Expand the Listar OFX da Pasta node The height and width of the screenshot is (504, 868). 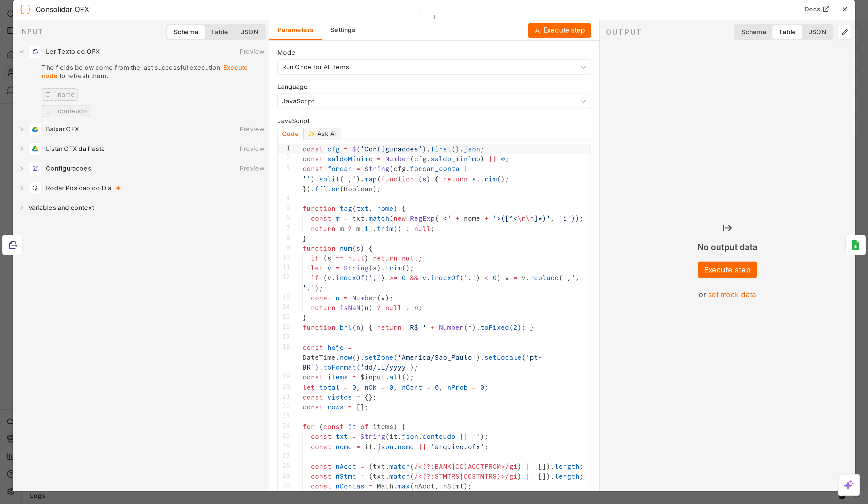coord(22,149)
